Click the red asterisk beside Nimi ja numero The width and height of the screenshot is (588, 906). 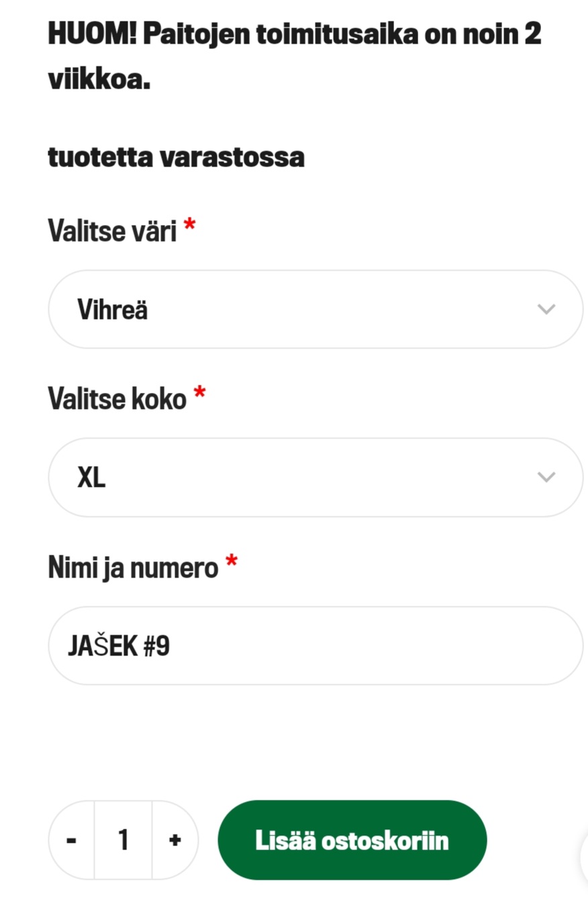(232, 562)
